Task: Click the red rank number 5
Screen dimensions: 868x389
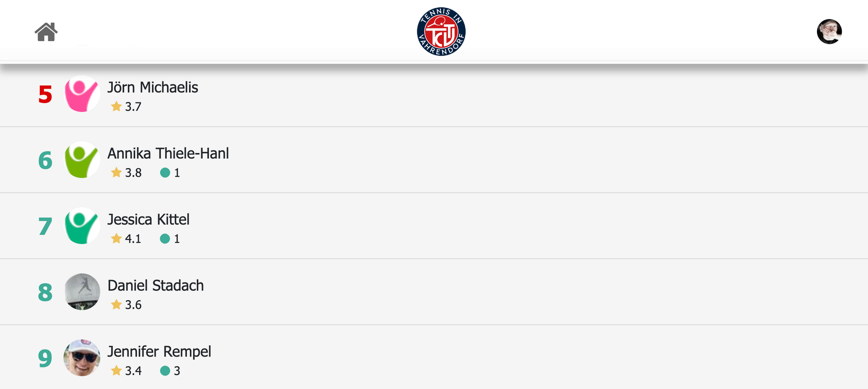Action: click(45, 94)
